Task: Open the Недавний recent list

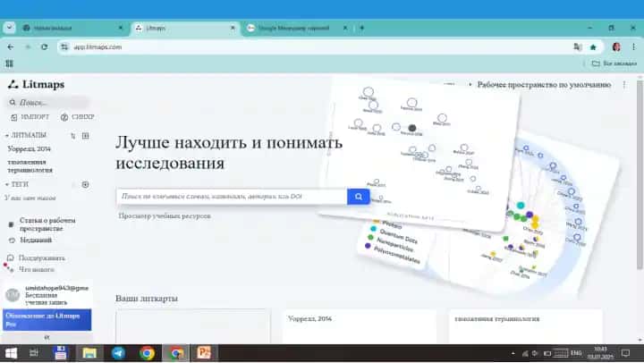Action: (x=31, y=240)
